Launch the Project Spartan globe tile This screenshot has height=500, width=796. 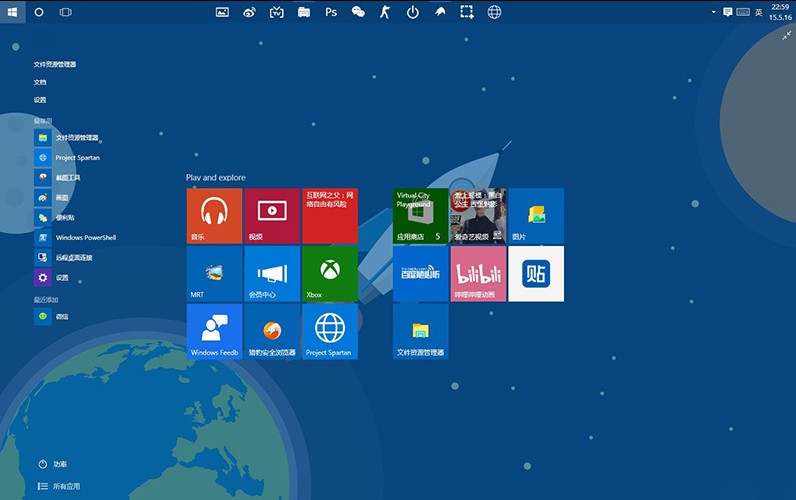click(330, 331)
